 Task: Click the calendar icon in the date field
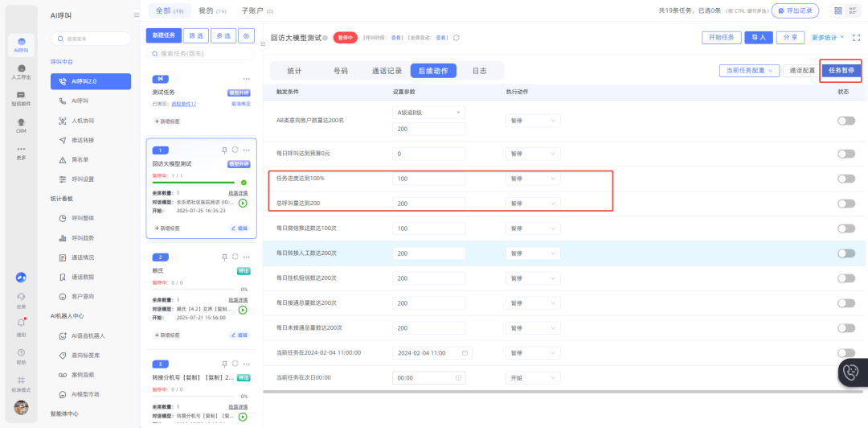click(x=465, y=353)
